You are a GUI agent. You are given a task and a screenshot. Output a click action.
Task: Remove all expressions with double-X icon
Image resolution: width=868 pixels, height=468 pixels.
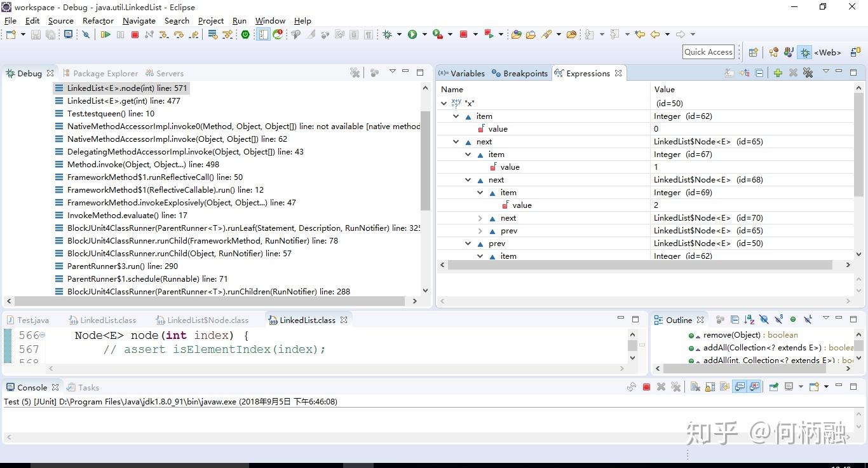(808, 73)
